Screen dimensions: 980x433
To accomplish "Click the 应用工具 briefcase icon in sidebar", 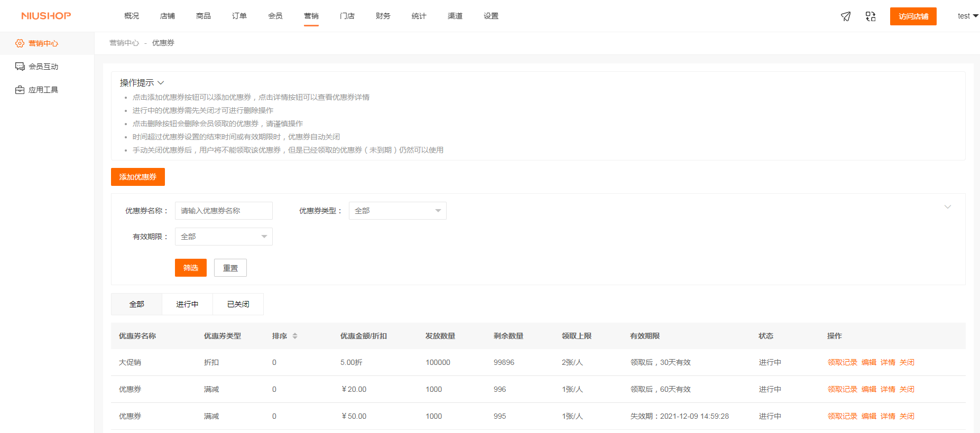I will (20, 90).
